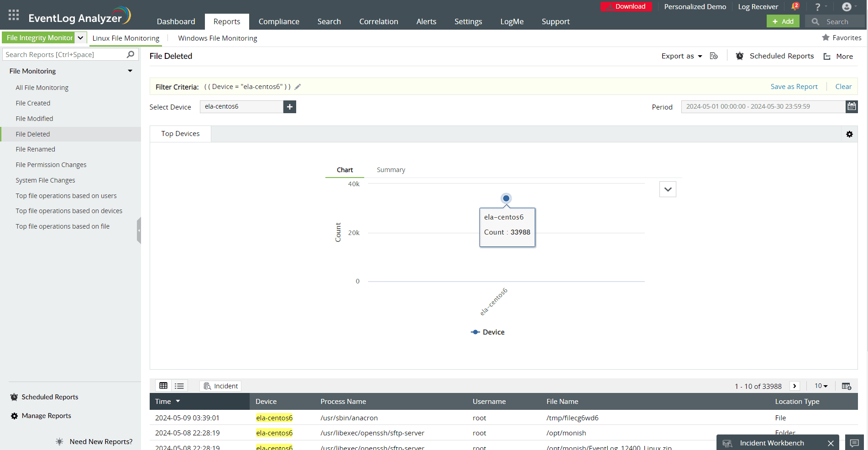Click the Manage Reports gear icon
Viewport: 868px width, 450px height.
click(14, 416)
